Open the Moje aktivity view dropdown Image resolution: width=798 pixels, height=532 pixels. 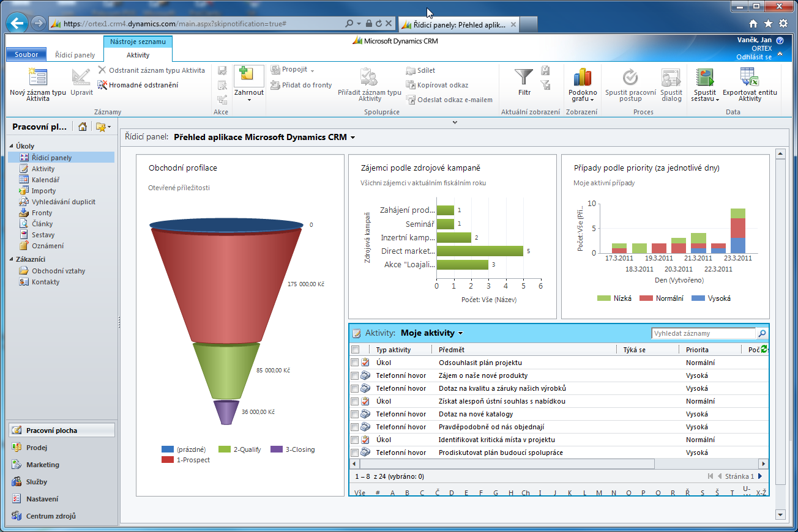coord(460,333)
